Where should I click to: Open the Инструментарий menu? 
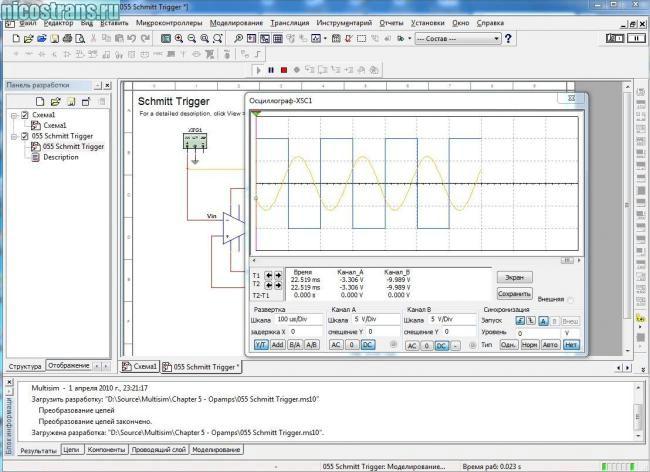click(x=344, y=23)
